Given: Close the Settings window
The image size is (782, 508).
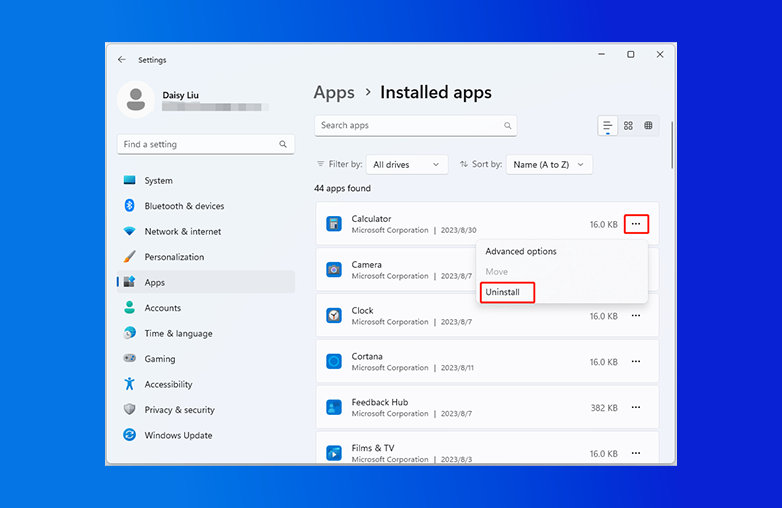Looking at the screenshot, I should pos(660,54).
